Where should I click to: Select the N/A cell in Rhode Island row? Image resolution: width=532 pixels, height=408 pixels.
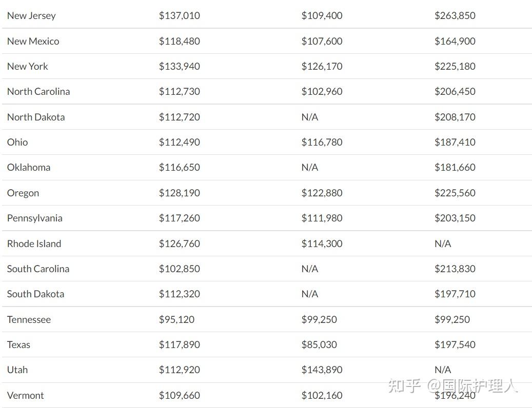443,243
